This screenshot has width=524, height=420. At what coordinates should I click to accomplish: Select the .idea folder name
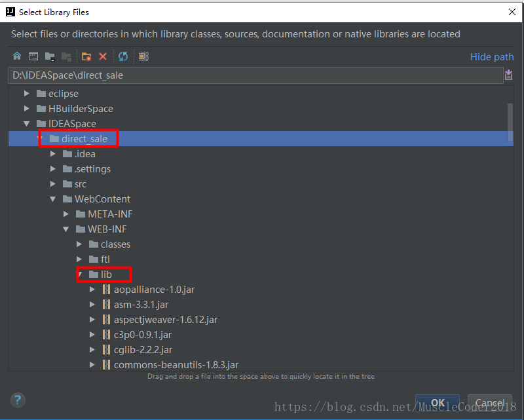[x=85, y=154]
